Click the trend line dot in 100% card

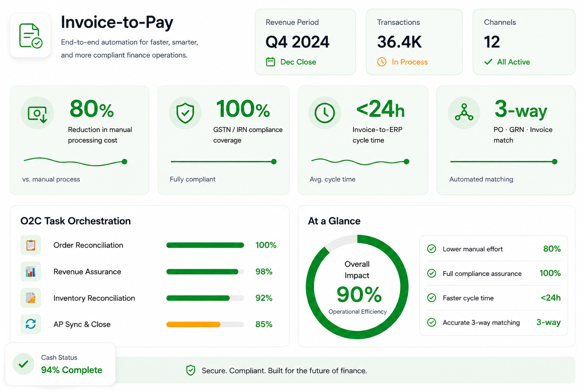(274, 162)
